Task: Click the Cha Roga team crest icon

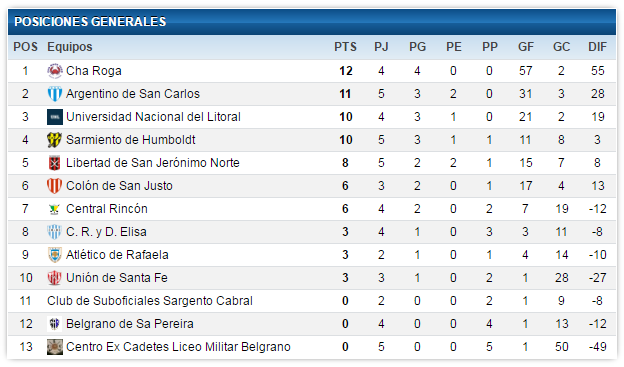Action: 55,71
